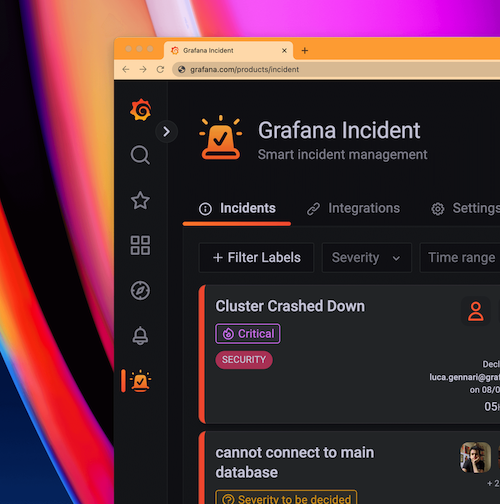Click the address bar URL field

coord(336,69)
